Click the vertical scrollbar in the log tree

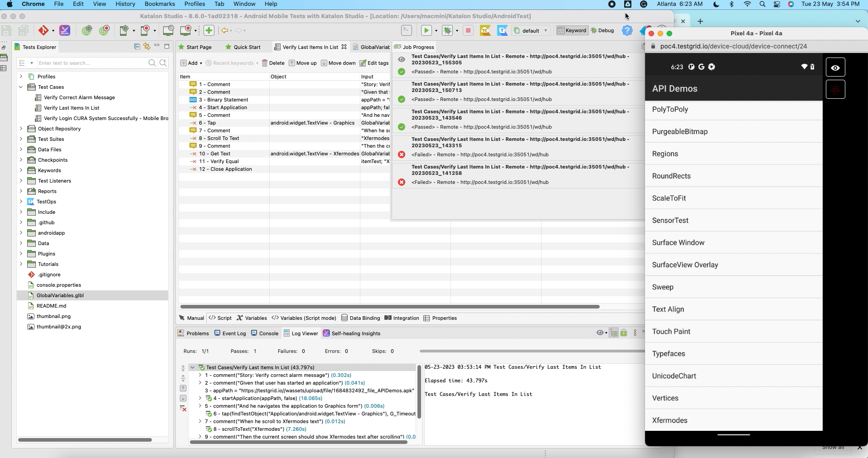pyautogui.click(x=419, y=392)
